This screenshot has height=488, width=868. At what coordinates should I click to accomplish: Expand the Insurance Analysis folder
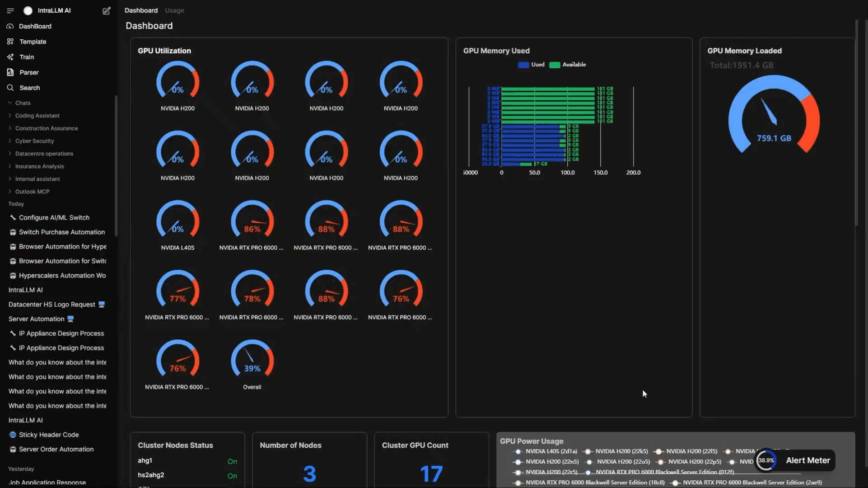tap(9, 166)
